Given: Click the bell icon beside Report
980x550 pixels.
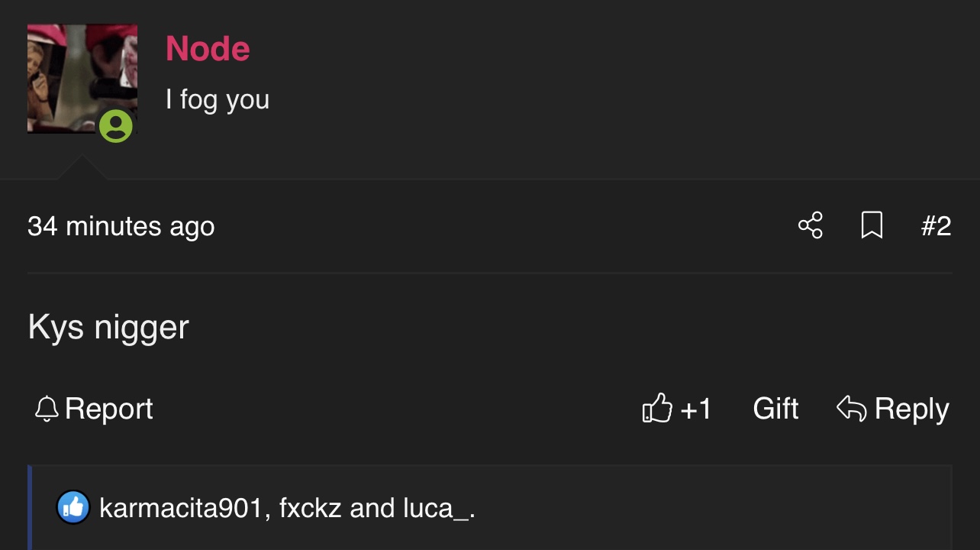Looking at the screenshot, I should coord(47,409).
